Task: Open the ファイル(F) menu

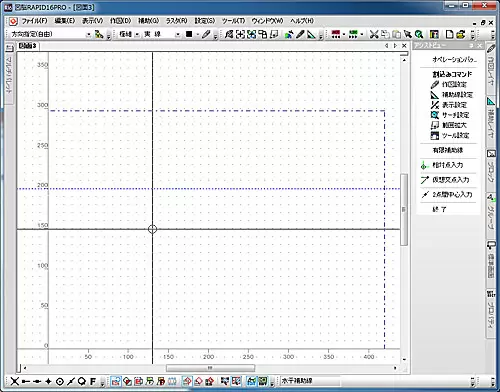Action: [x=34, y=21]
